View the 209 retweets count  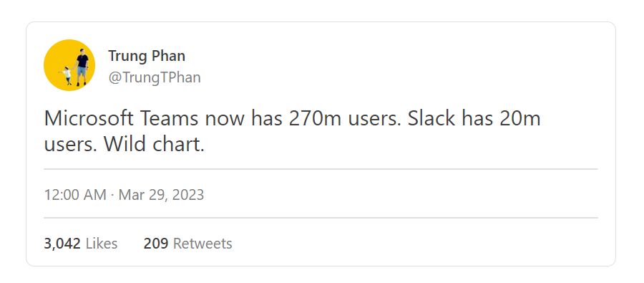(156, 244)
